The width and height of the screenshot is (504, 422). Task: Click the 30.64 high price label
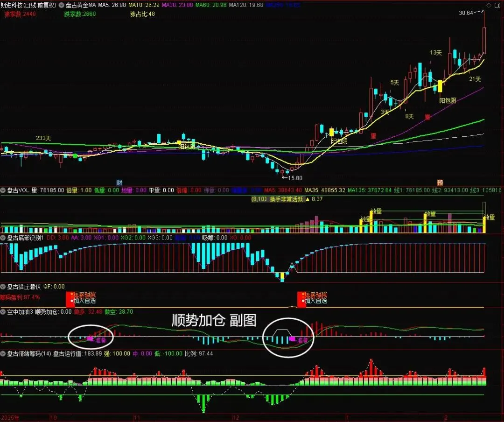click(466, 13)
